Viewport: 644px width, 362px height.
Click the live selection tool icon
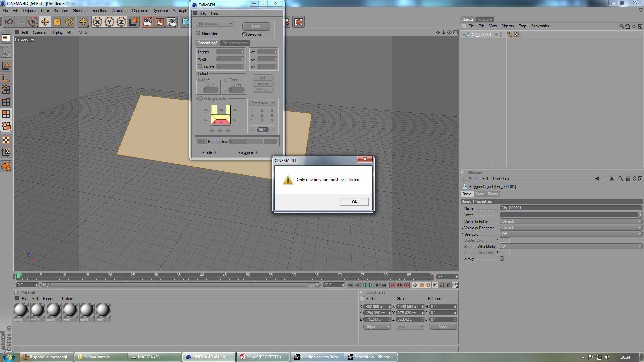(33, 22)
